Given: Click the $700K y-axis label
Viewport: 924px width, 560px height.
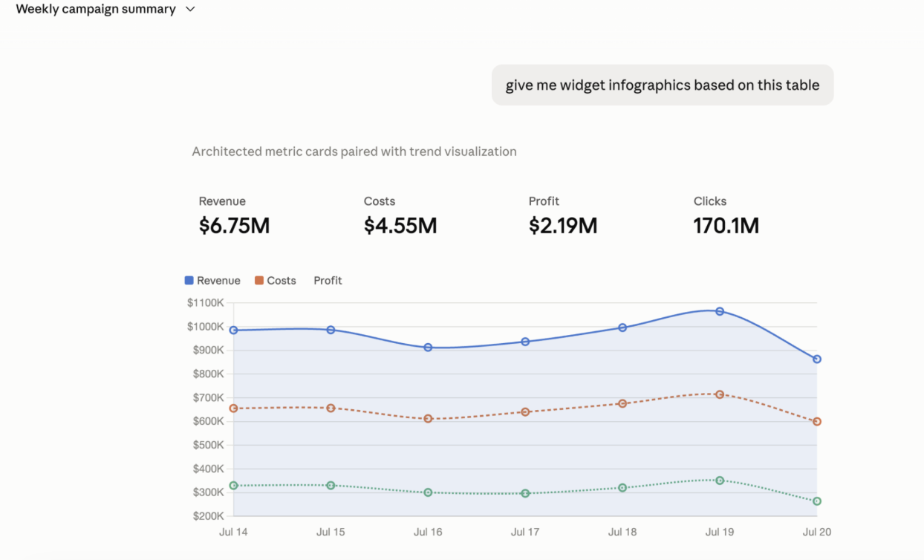Looking at the screenshot, I should pos(208,398).
